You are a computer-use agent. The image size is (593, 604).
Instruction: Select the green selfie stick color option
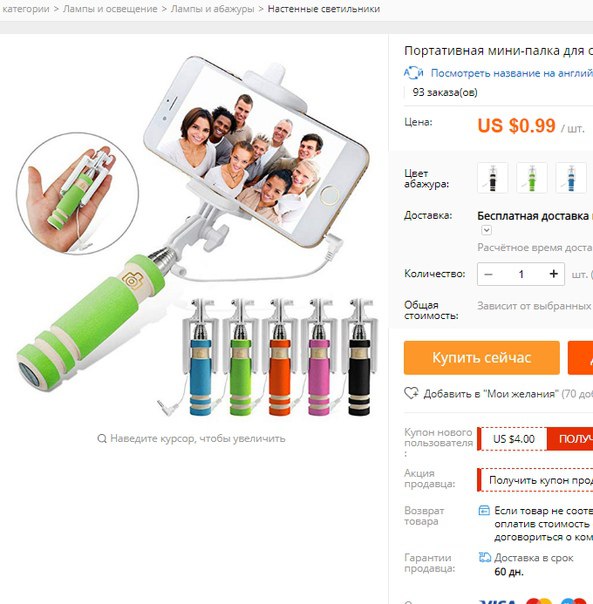click(532, 178)
